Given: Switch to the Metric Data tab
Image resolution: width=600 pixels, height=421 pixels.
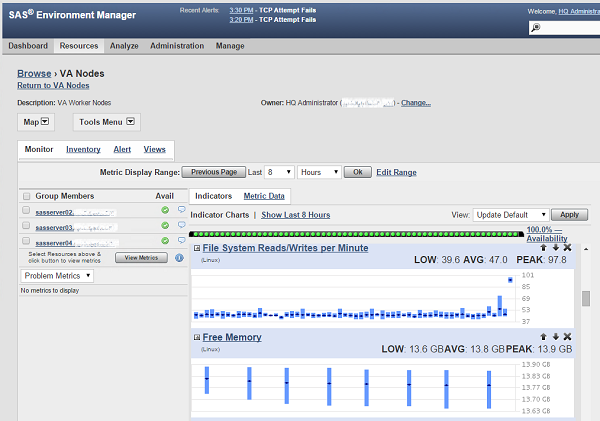Looking at the screenshot, I should tap(264, 196).
